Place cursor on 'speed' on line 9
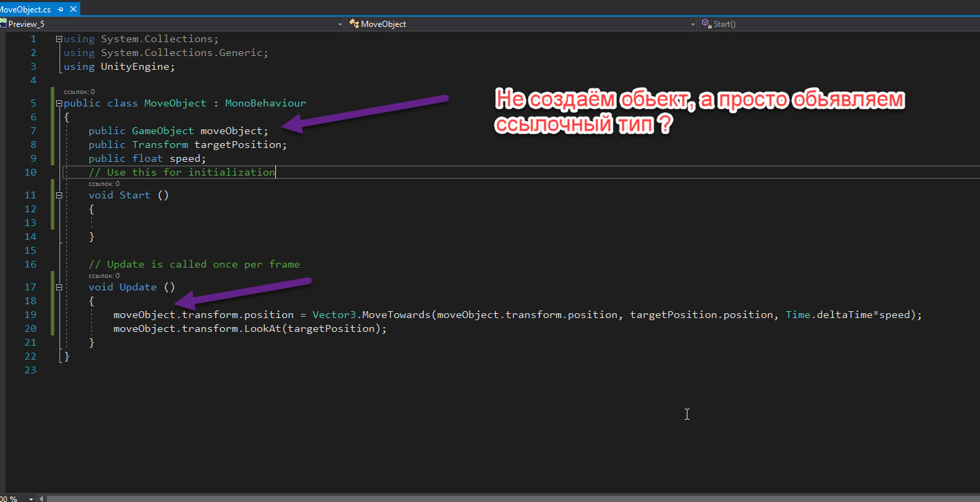 tap(185, 158)
